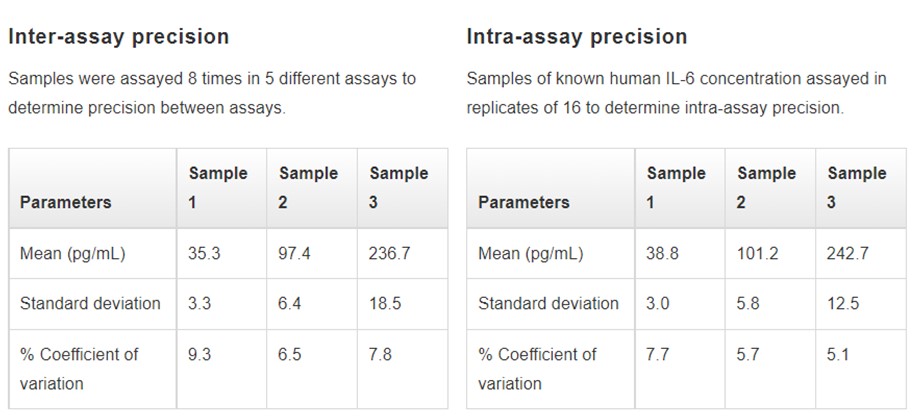Click the 9.3 coefficient of variation cell
914x418 pixels.
200,354
